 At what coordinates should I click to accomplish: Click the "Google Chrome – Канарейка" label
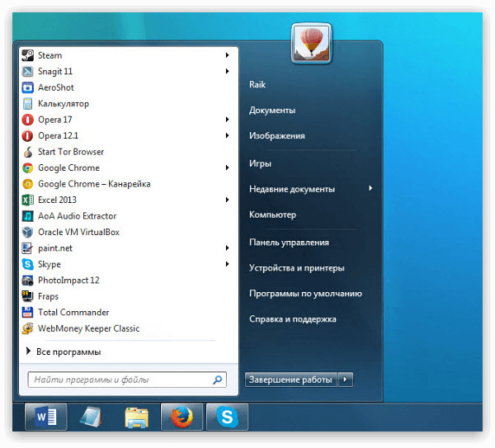pos(94,184)
